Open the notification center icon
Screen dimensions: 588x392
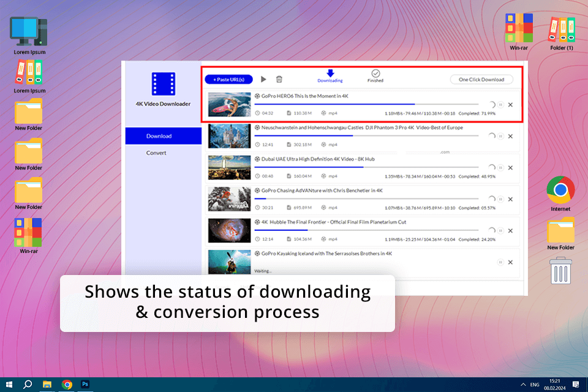(x=576, y=385)
